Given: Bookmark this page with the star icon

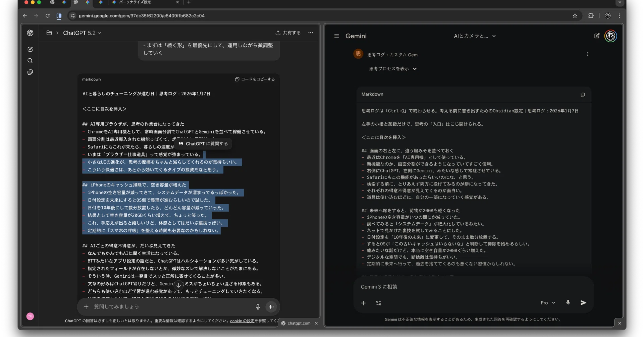Looking at the screenshot, I should 575,15.
